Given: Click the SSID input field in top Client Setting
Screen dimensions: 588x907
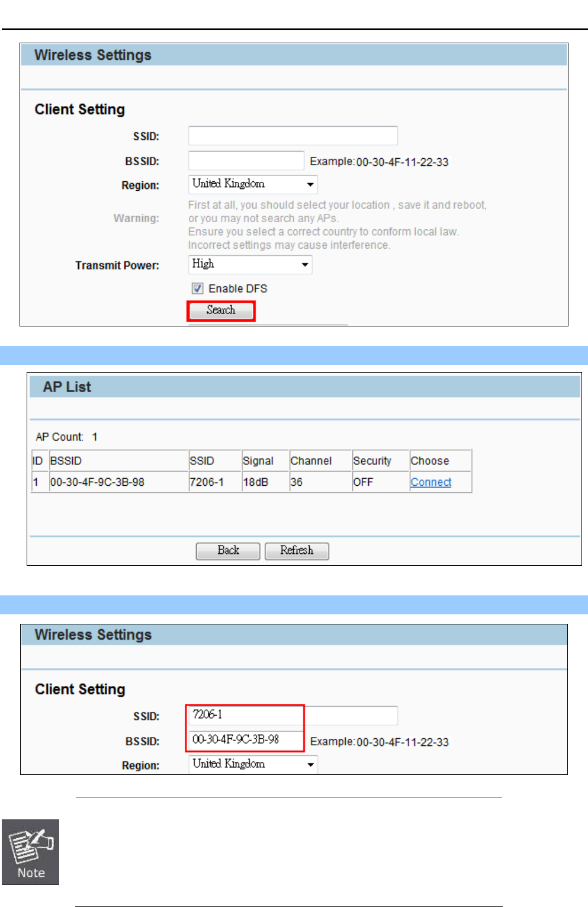Looking at the screenshot, I should click(293, 136).
